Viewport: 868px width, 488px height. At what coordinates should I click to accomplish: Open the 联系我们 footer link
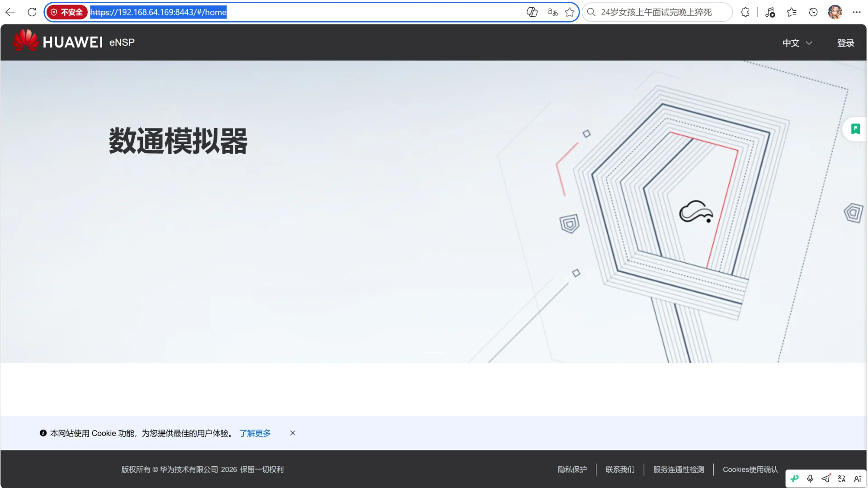620,469
